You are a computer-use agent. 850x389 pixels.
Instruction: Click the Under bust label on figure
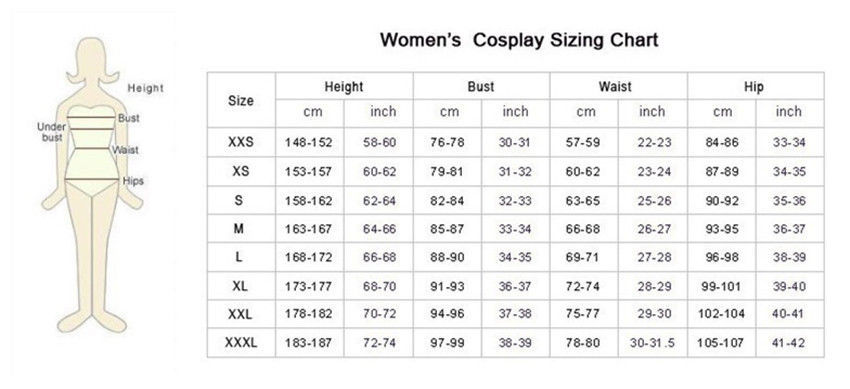51,132
